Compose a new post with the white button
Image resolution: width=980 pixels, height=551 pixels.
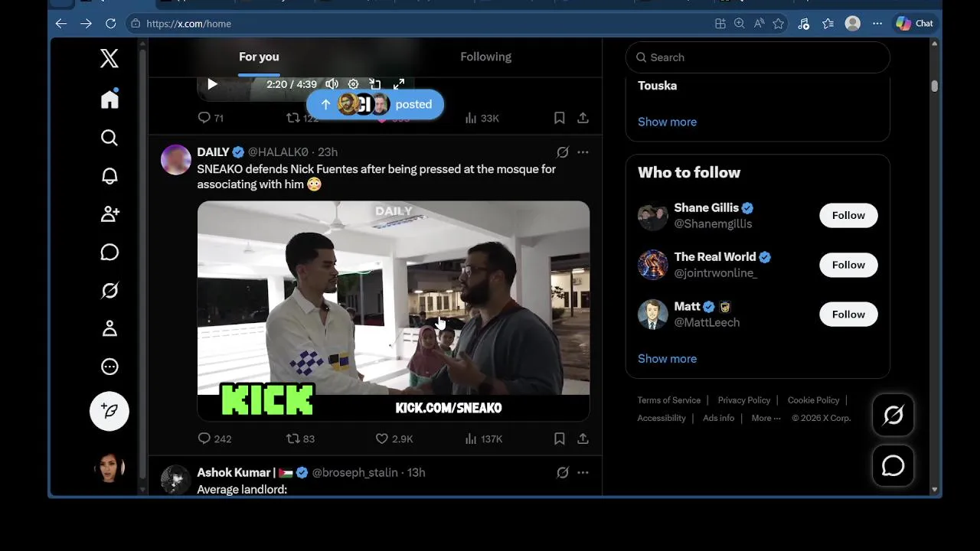point(109,411)
